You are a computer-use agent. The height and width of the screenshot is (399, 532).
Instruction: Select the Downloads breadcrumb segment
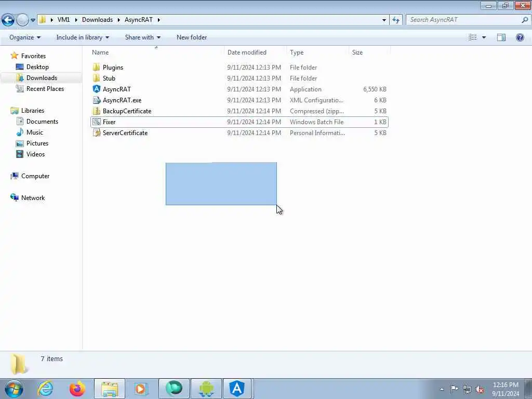(x=97, y=20)
